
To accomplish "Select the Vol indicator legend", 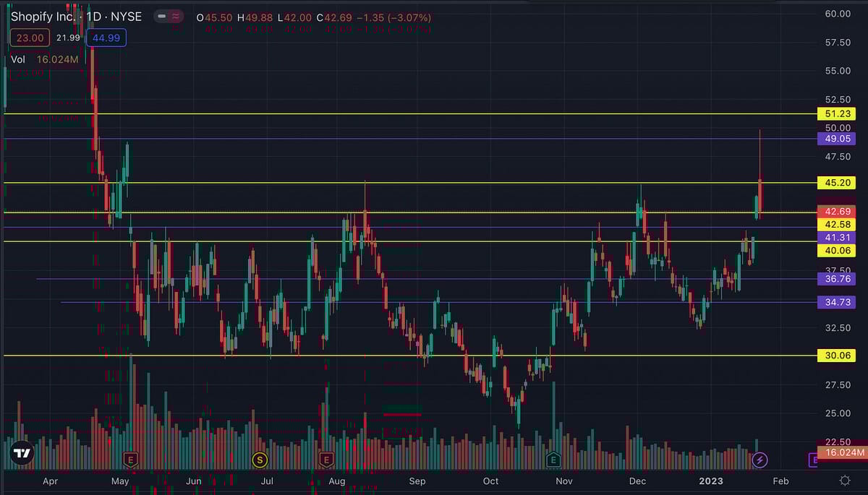I will (x=18, y=60).
